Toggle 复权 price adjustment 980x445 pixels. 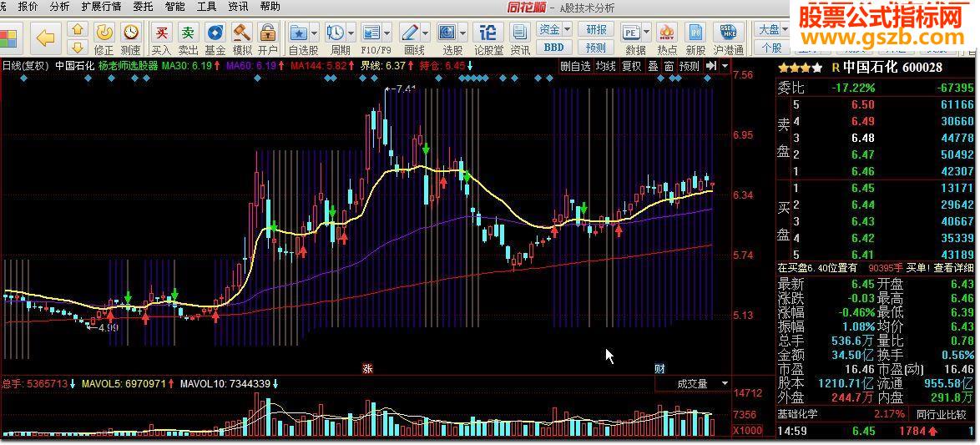[631, 66]
